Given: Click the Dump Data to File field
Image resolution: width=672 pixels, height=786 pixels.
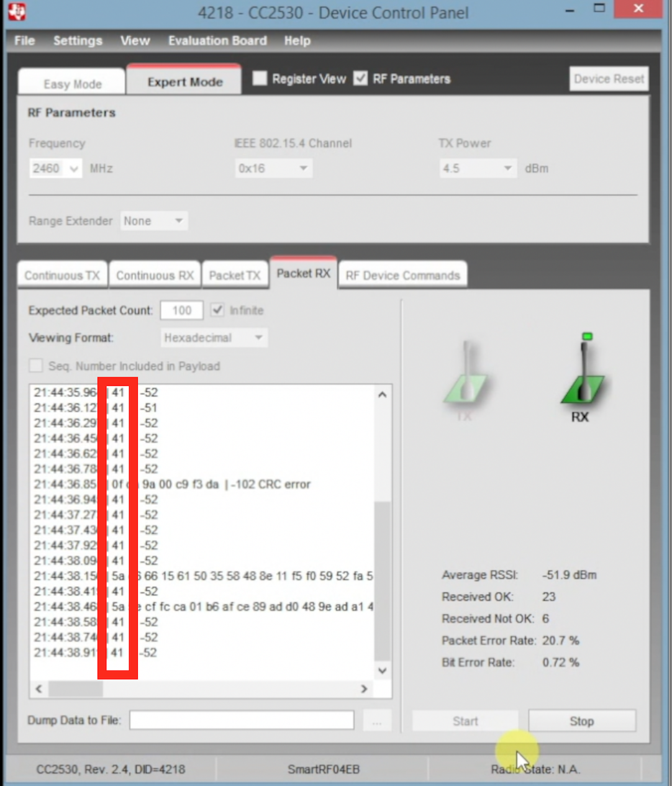Looking at the screenshot, I should click(242, 720).
